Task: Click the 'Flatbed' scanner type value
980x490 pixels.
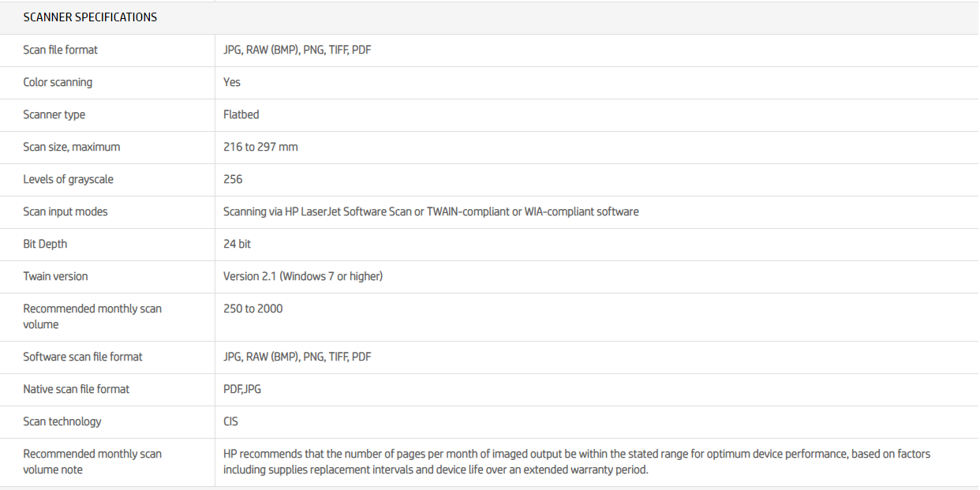Action: [x=241, y=114]
